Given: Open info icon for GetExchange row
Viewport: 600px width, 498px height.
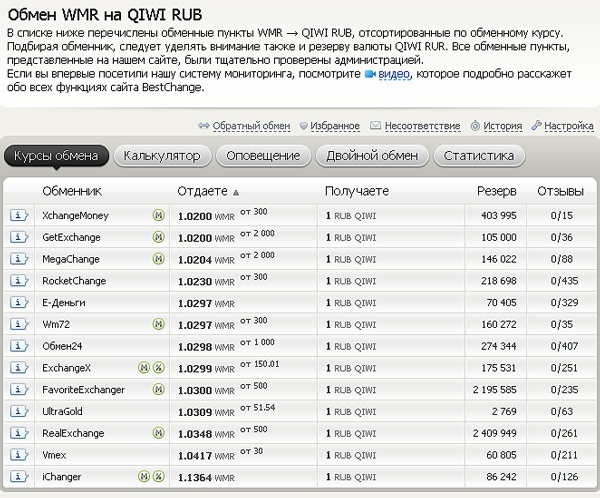Looking at the screenshot, I should (19, 237).
